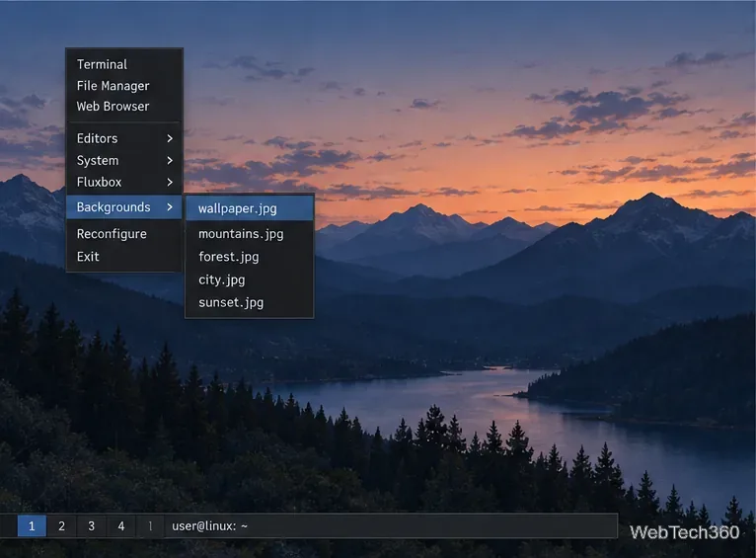Open the Fluxbox submenu
The height and width of the screenshot is (558, 756).
point(124,182)
